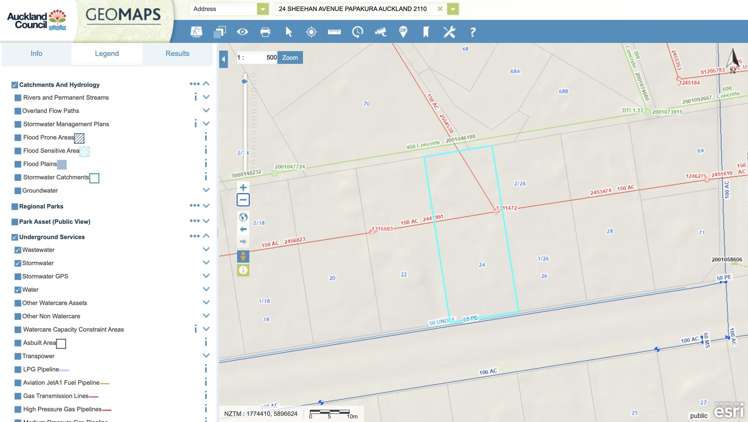The image size is (748, 422).
Task: Open the Address search type dropdown
Action: tap(263, 9)
